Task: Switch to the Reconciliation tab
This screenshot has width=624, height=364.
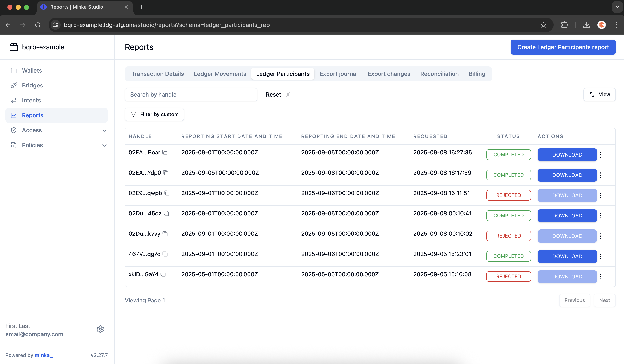Action: 439,74
